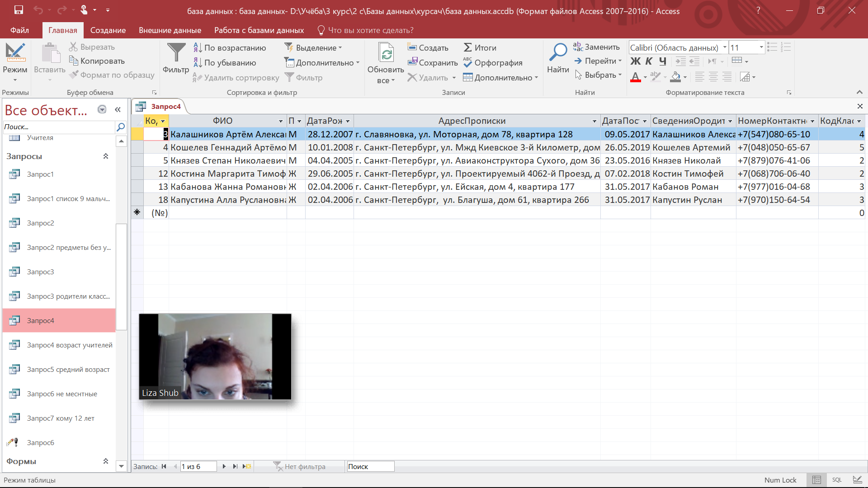Toggle italic К formatting
This screenshot has width=868, height=488.
pos(649,61)
